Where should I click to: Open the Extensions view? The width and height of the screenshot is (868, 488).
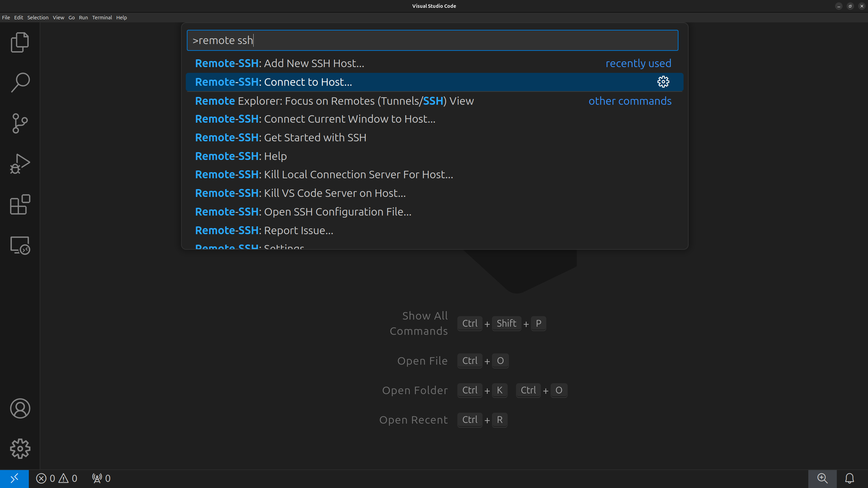click(20, 205)
